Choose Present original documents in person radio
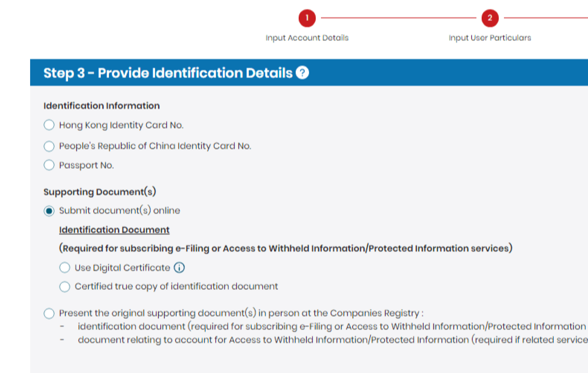Image resolution: width=588 pixels, height=373 pixels. pyautogui.click(x=49, y=313)
